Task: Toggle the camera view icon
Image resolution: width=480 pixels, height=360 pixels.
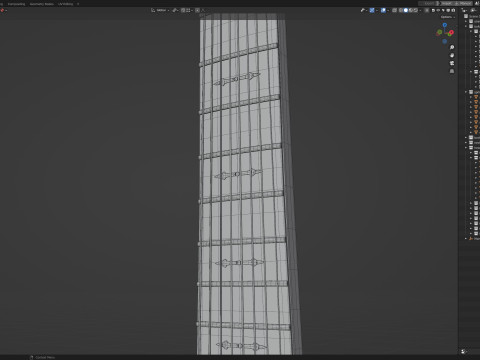Action: point(452,63)
